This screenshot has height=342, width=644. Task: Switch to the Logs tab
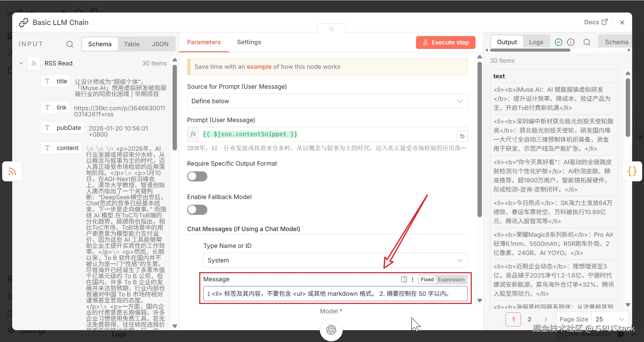(536, 42)
